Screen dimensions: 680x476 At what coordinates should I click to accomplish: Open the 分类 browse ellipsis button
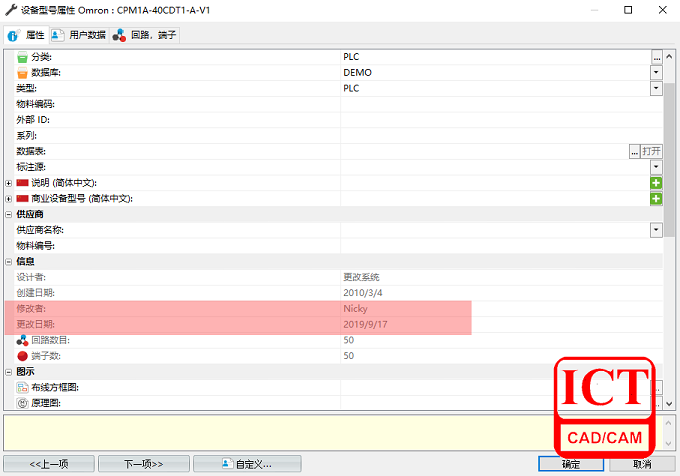tap(657, 57)
